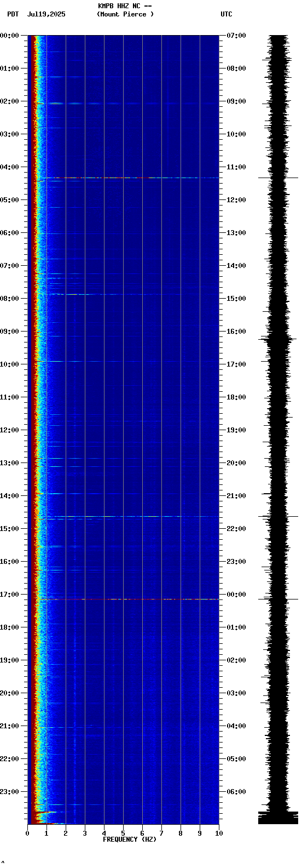This screenshot has width=302, height=868.
Task: Click the large waveform burst at trace bottom
Action: pyautogui.click(x=278, y=817)
